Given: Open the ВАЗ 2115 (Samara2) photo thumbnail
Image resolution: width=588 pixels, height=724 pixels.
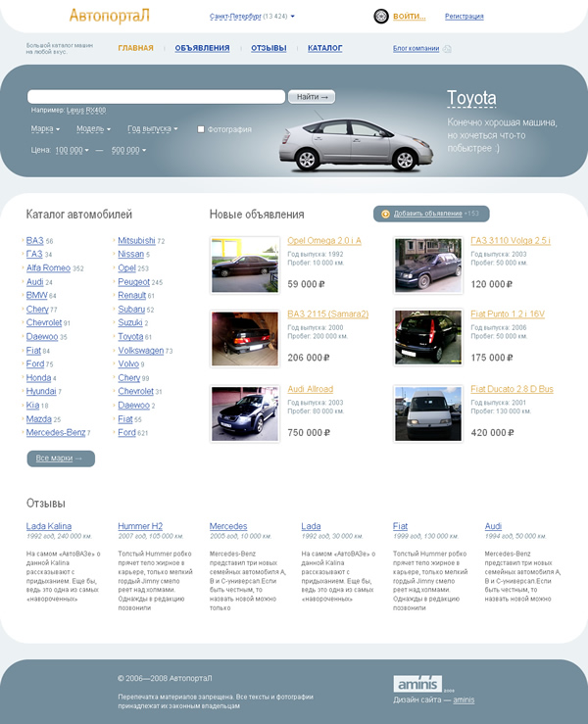Looking at the screenshot, I should 245,338.
